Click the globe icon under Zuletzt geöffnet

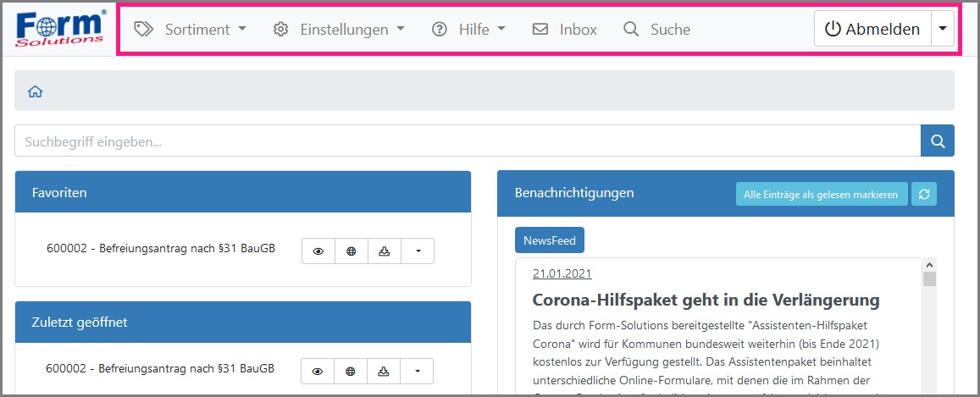pos(351,371)
